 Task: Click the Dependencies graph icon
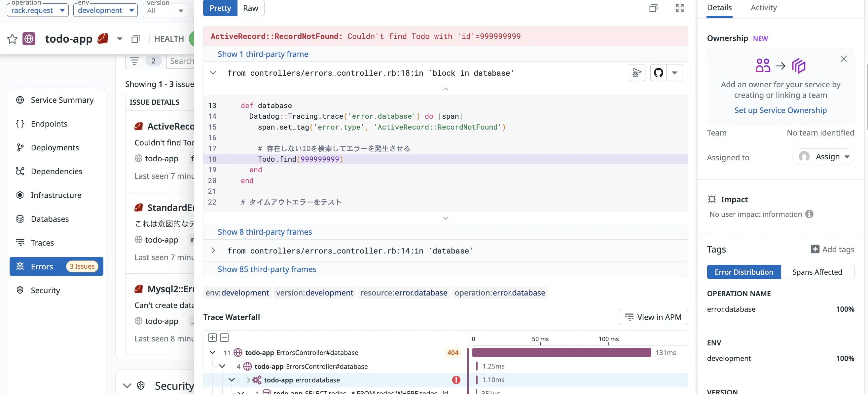(x=20, y=171)
